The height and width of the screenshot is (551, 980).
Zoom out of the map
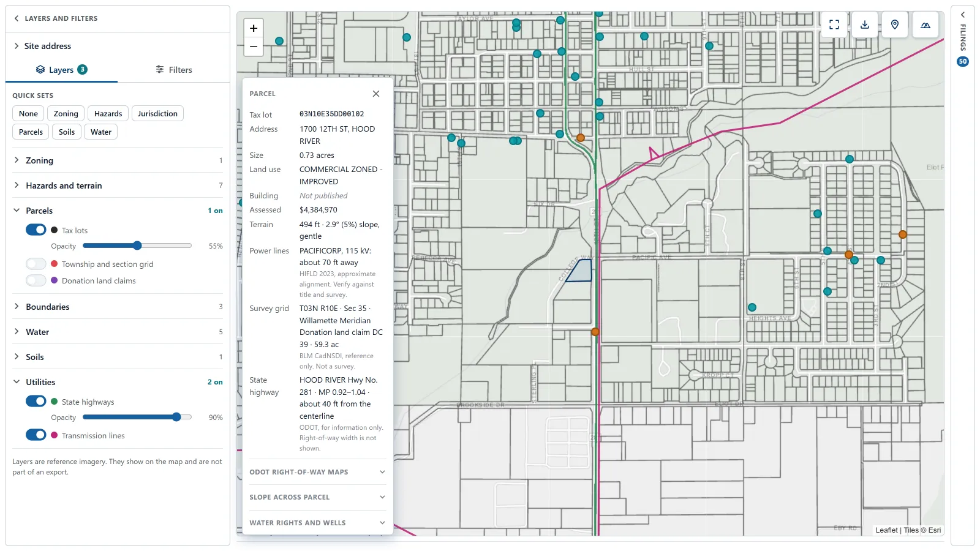(254, 47)
